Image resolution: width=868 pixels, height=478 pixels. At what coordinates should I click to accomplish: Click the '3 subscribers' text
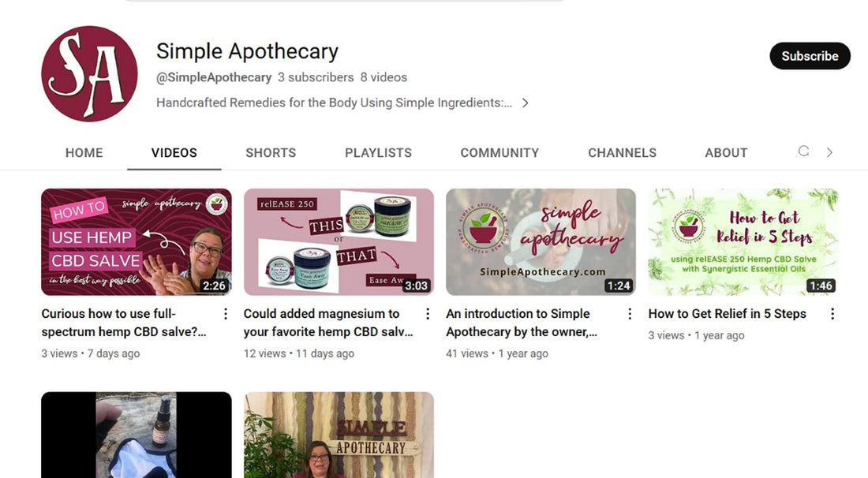tap(316, 77)
